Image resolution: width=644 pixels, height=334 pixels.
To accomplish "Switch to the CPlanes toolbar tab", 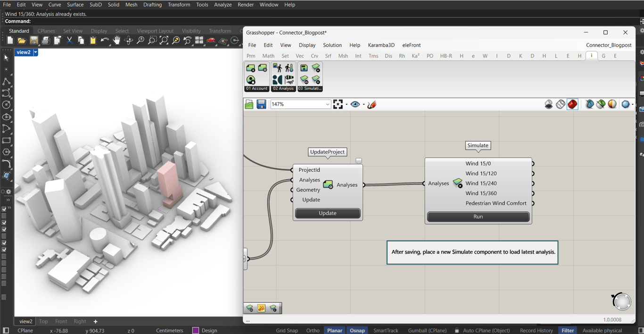I will tap(46, 31).
